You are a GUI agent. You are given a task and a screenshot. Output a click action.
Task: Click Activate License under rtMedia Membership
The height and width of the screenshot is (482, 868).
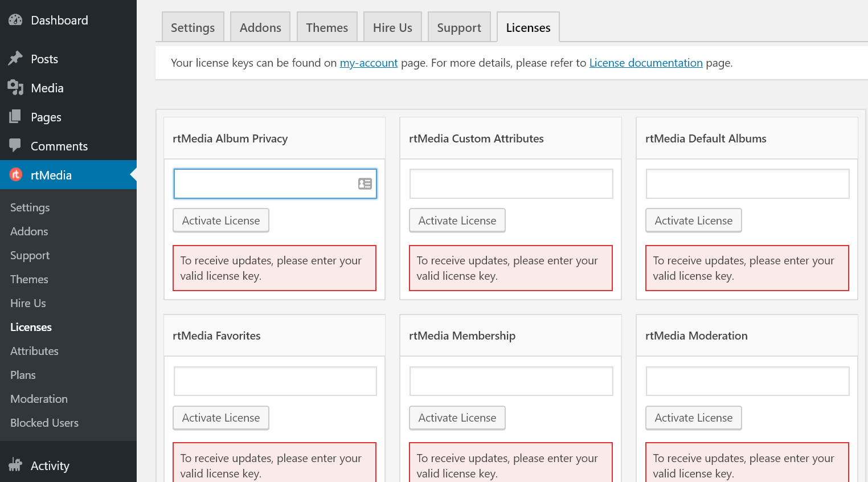tap(457, 418)
